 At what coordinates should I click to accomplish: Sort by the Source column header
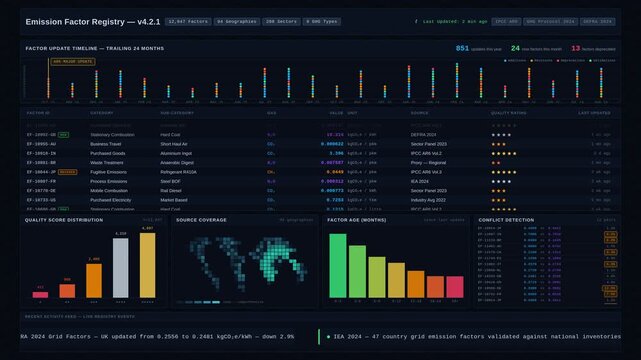(x=419, y=113)
